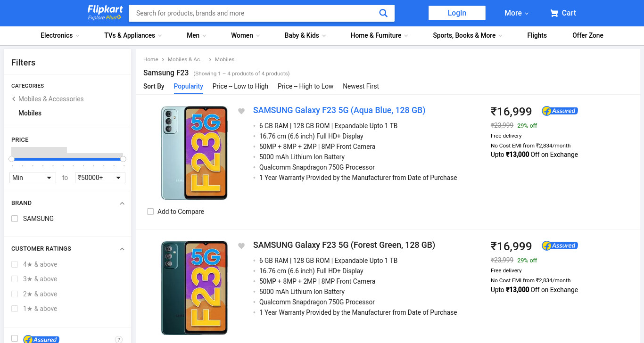The image size is (644, 343).
Task: Collapse the Customer Ratings filter section
Action: pyautogui.click(x=122, y=249)
